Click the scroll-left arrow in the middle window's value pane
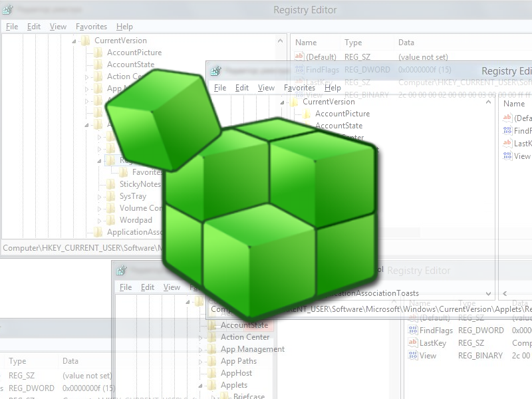Viewport: 532px width, 399px height. coord(505,293)
